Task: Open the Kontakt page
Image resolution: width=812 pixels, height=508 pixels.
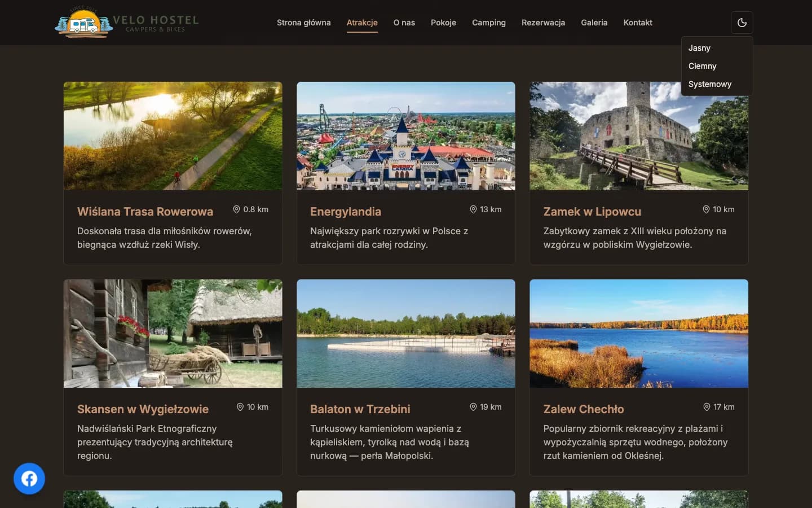Action: [638, 23]
